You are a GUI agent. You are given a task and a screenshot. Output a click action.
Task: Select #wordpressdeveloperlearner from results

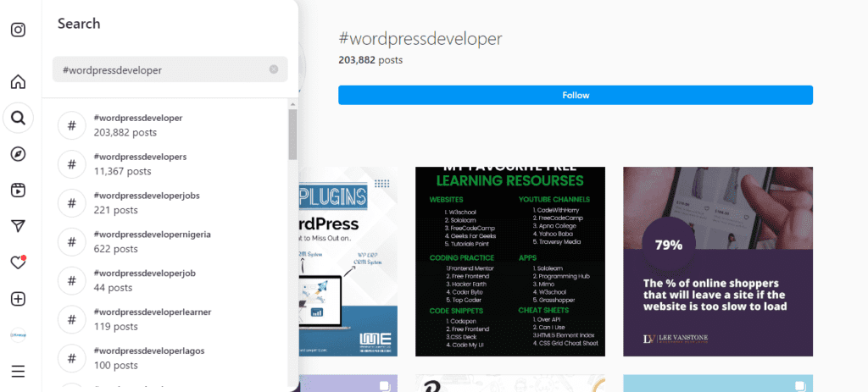pos(152,319)
